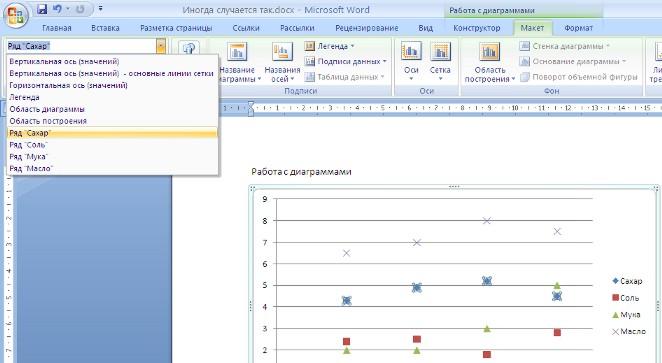Select the Соль legend entry

[625, 298]
